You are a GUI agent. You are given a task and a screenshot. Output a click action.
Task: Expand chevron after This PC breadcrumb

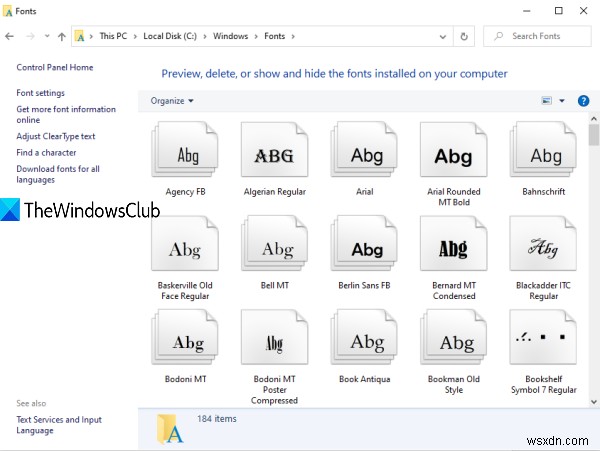[x=135, y=36]
